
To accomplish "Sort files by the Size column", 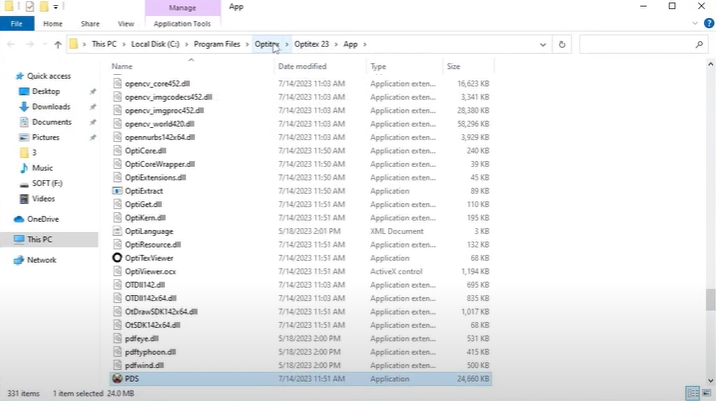I will [x=453, y=66].
